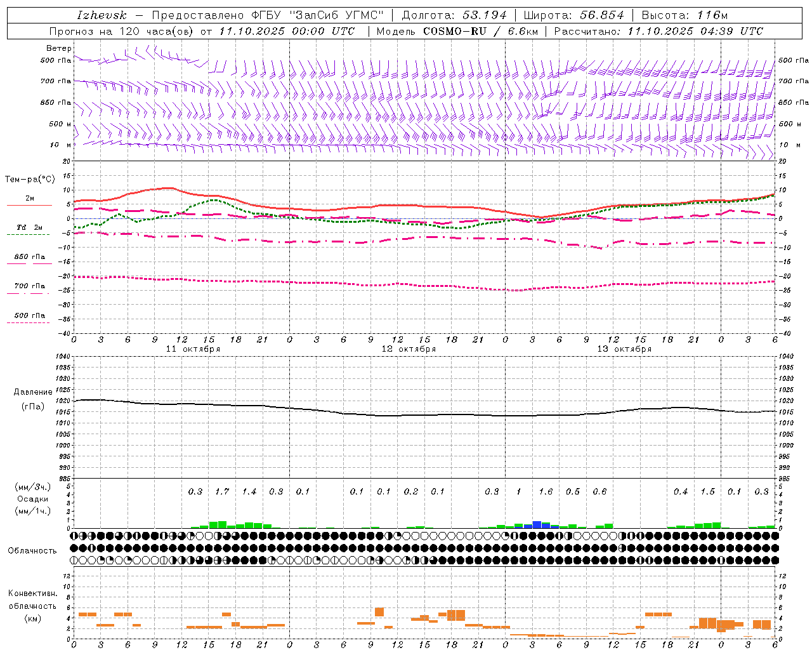Click the Izhevsk station title
Image resolution: width=812 pixels, height=650 pixels.
[x=102, y=15]
